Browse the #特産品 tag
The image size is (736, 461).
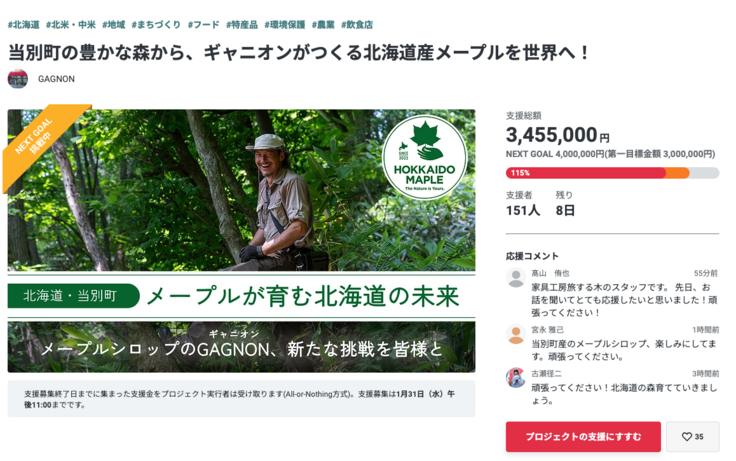[242, 24]
